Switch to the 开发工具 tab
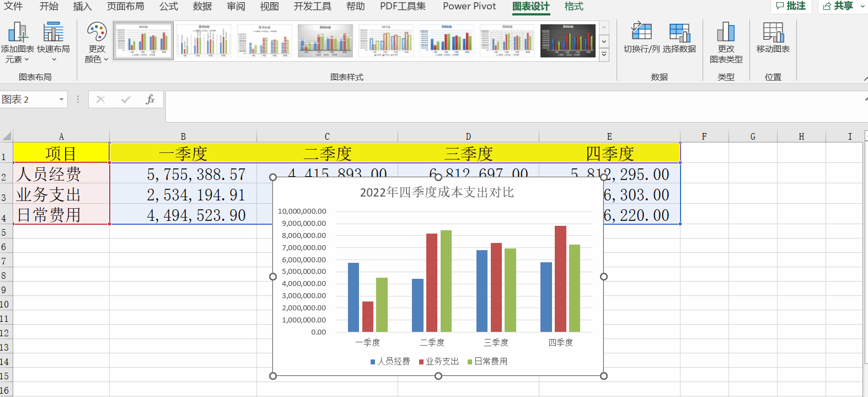The height and width of the screenshot is (397, 868). click(x=313, y=6)
